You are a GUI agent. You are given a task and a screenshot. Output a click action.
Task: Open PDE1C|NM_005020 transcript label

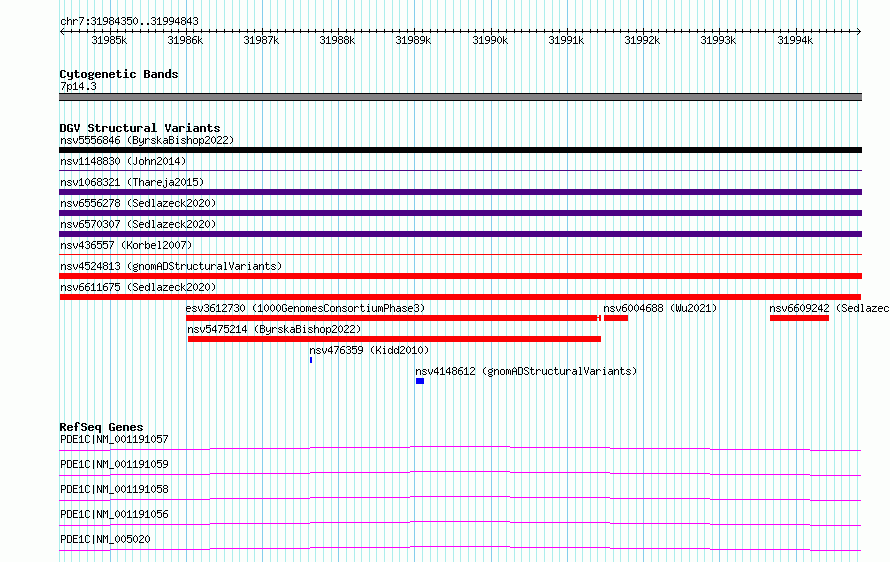coord(105,539)
